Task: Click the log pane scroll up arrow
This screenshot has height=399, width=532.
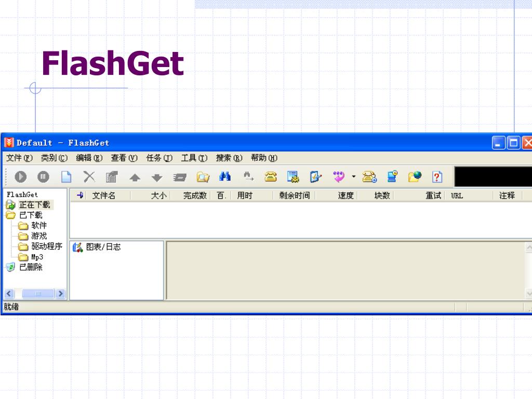Action: tap(528, 247)
